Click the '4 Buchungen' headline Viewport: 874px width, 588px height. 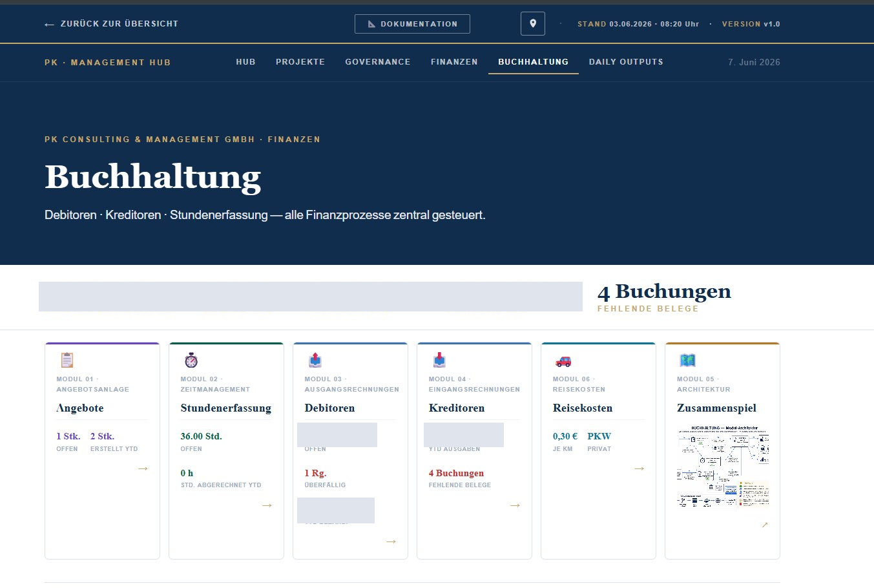664,292
